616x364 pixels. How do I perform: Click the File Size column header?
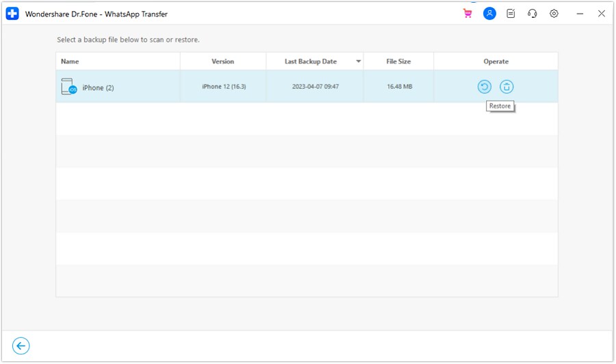click(398, 62)
